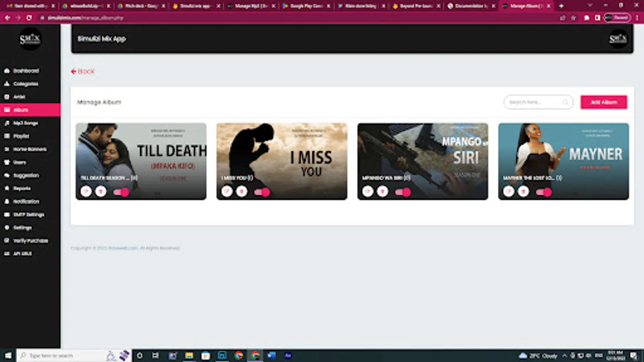
Task: Open the Windows Start menu
Action: 8,356
